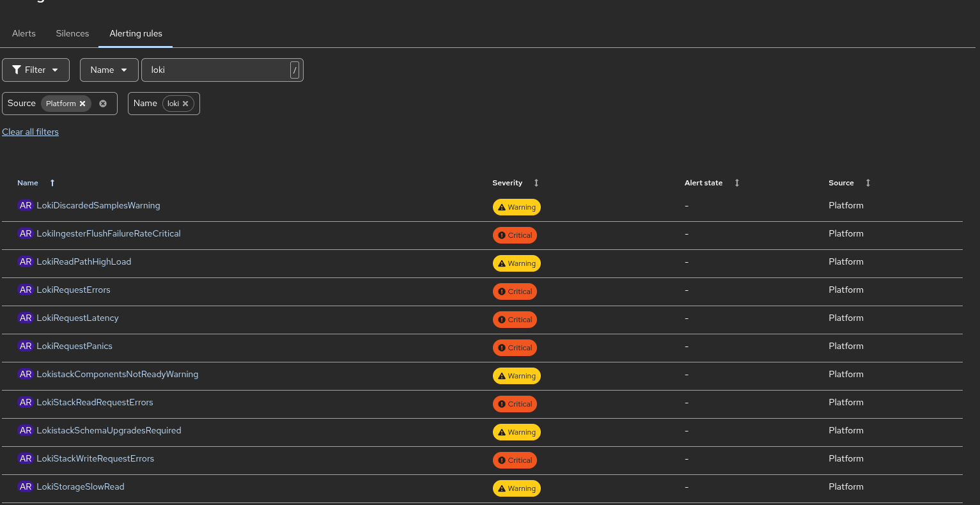Click the AR badge beside LokiStorageSlowRead
This screenshot has height=505, width=980.
point(26,487)
